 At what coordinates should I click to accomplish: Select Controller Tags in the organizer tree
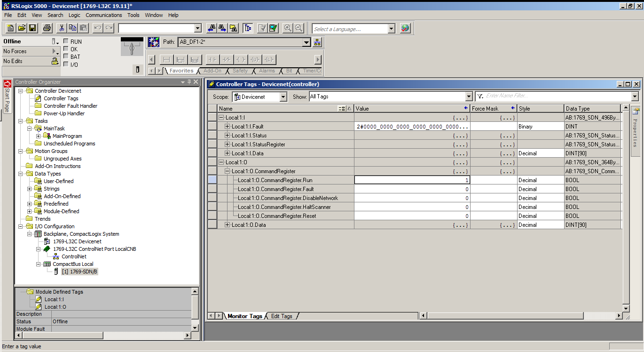pos(61,98)
